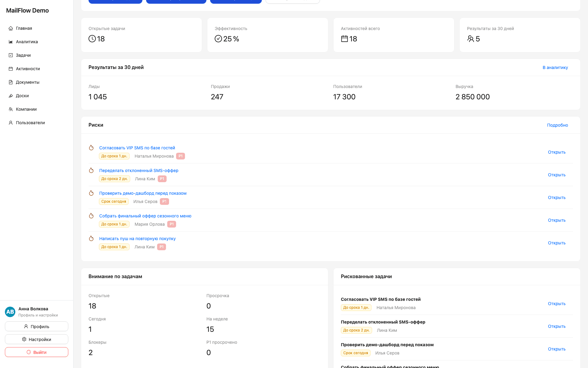
Task: Click the users icon in Результаты за 30 дней card
Action: click(x=471, y=39)
